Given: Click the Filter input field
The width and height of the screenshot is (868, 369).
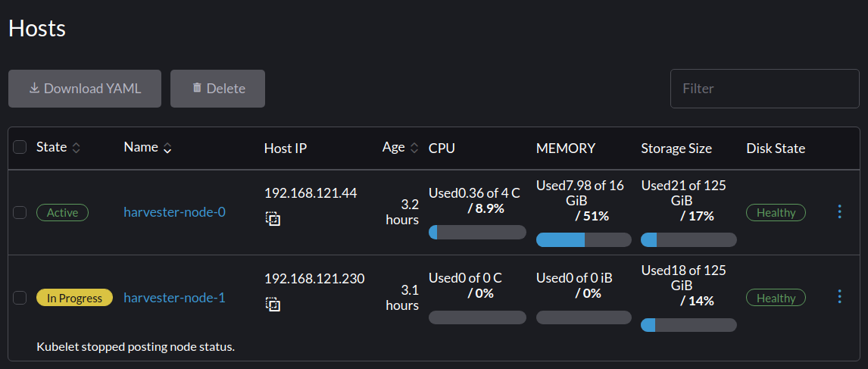Looking at the screenshot, I should pos(764,89).
